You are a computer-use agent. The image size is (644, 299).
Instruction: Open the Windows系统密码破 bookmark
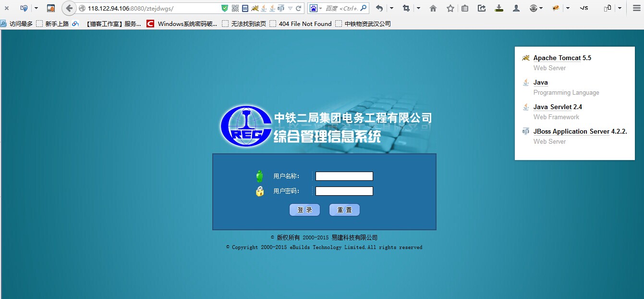click(x=182, y=24)
